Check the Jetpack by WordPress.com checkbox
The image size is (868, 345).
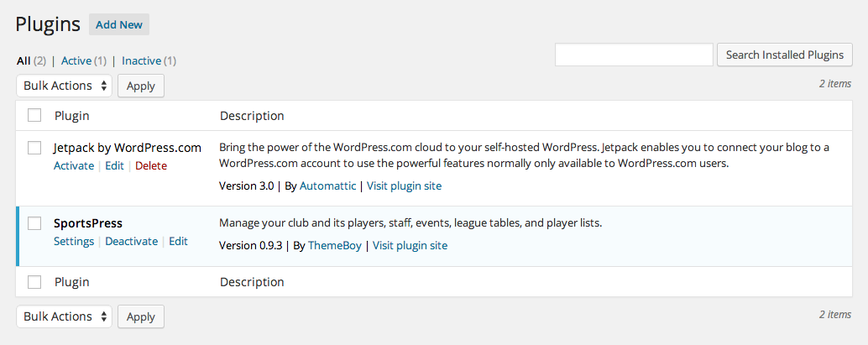coord(34,148)
